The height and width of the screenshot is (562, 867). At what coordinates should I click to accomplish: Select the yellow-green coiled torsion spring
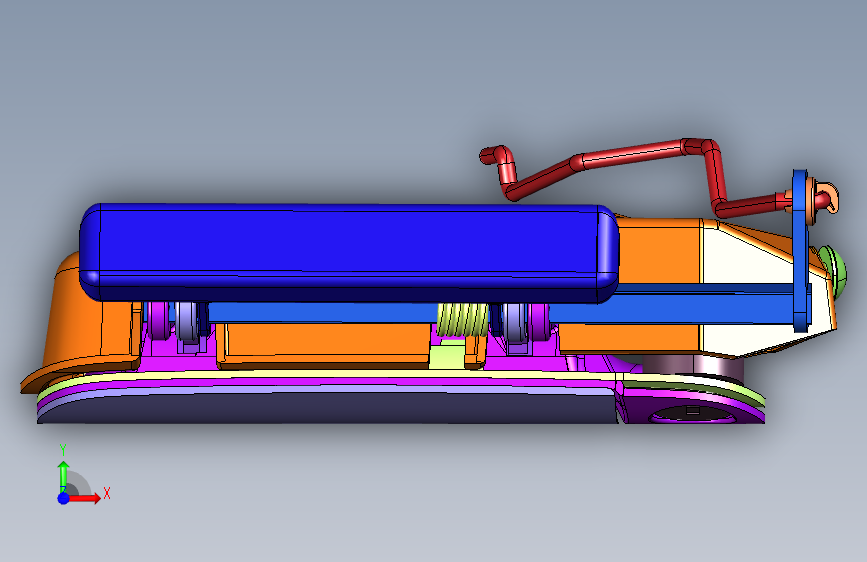click(462, 320)
